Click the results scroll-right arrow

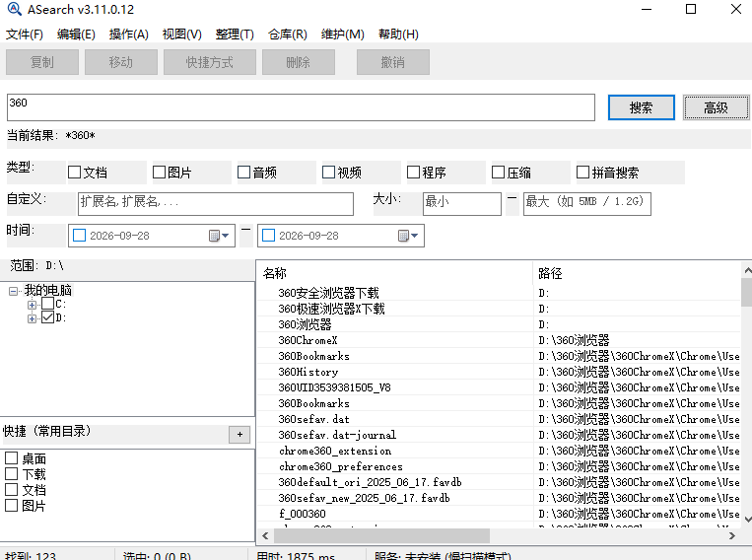tap(732, 535)
